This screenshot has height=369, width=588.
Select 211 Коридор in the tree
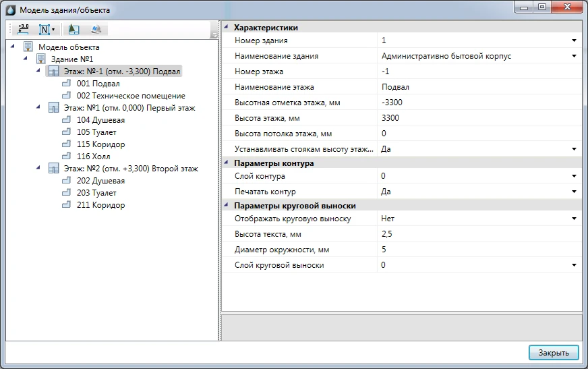click(100, 205)
